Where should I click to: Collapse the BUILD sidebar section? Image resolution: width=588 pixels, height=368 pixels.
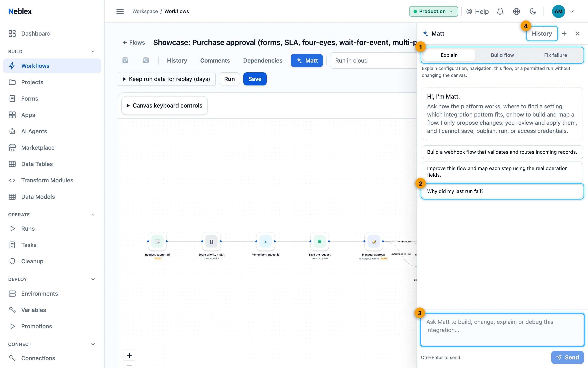click(x=93, y=52)
